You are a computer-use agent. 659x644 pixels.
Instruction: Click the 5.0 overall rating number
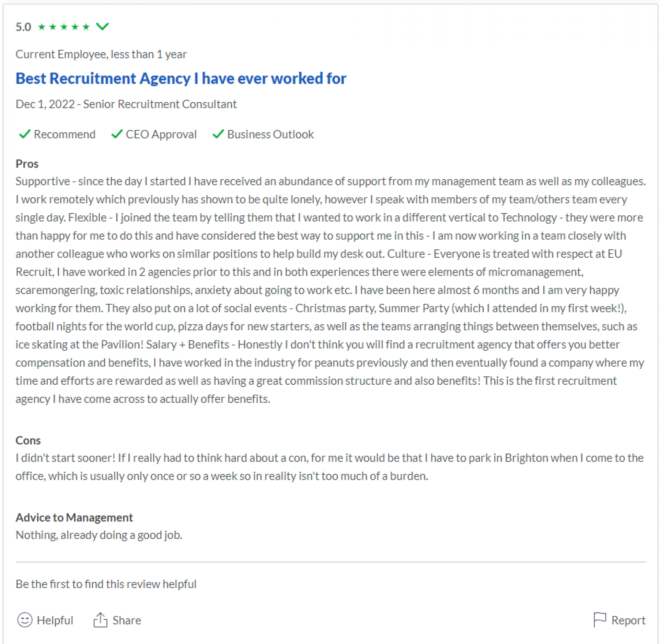23,27
